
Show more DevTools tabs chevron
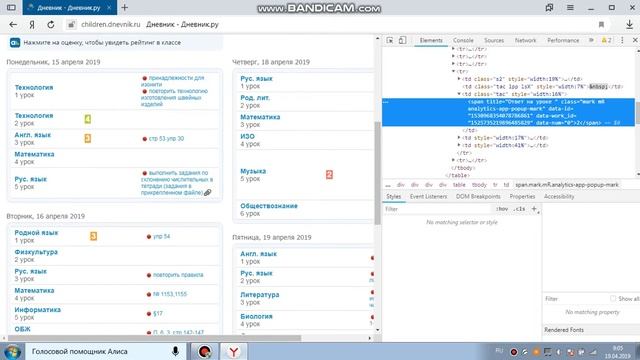point(591,40)
